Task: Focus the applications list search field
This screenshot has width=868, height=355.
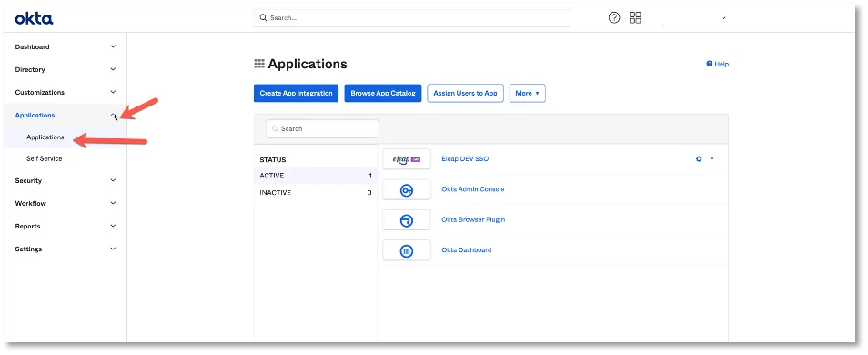Action: pos(323,128)
